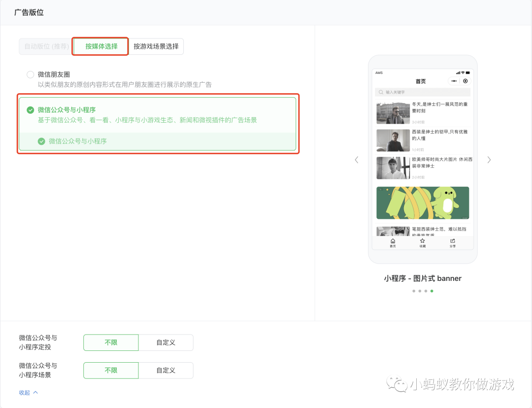Toggle the 微信公众号与小程序 sub-option checkmark
The height and width of the screenshot is (408, 532).
tap(41, 141)
